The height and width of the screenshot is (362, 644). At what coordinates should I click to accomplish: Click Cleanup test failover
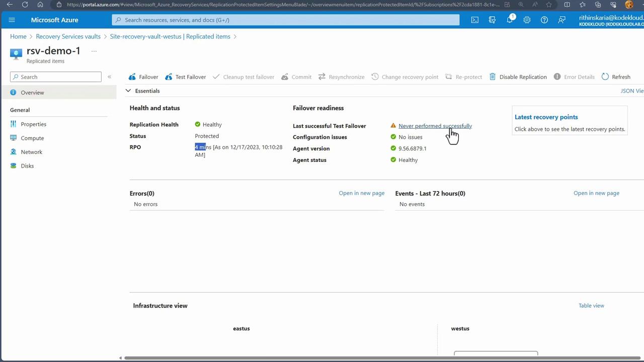pyautogui.click(x=244, y=77)
